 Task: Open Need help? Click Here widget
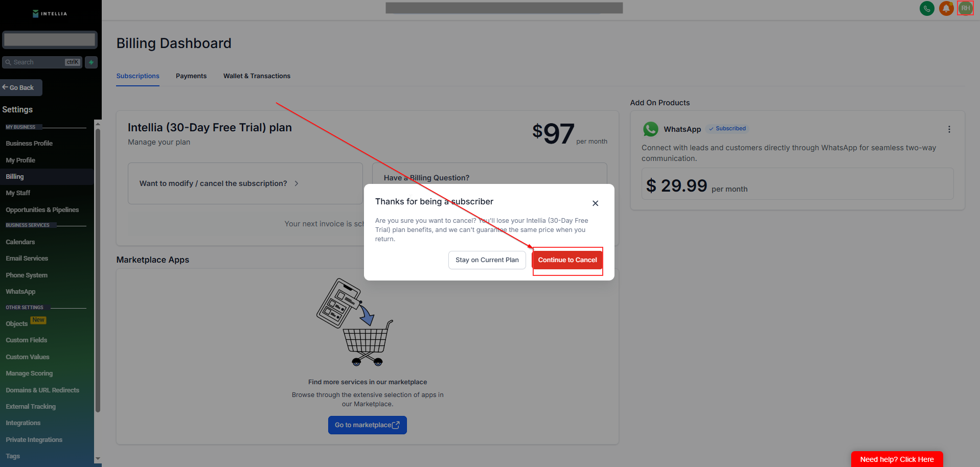pyautogui.click(x=897, y=459)
